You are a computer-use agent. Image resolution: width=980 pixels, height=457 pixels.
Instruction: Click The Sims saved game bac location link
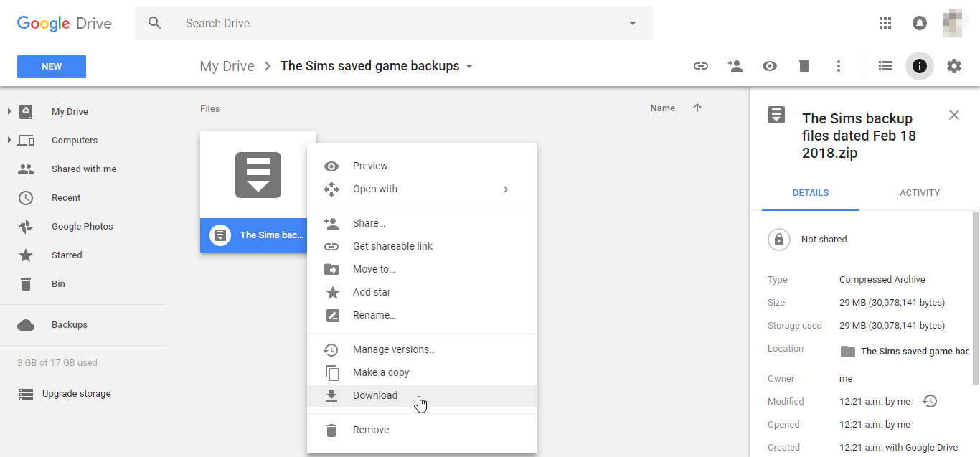pos(914,351)
